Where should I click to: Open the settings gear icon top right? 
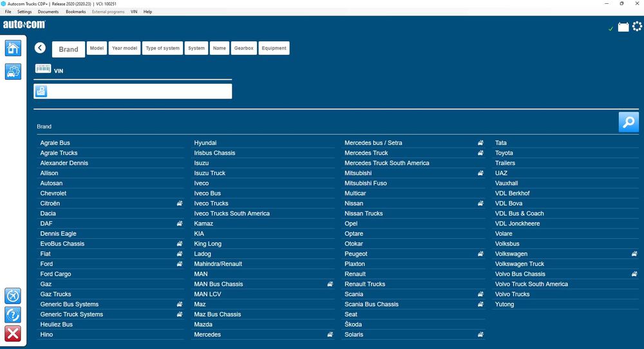click(637, 26)
